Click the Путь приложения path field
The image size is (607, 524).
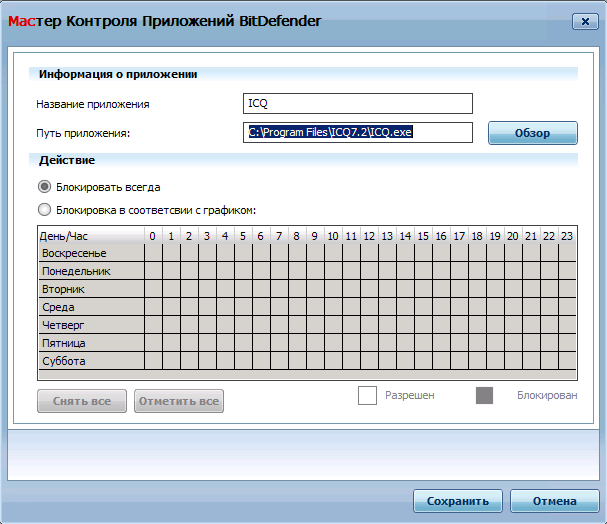click(358, 132)
